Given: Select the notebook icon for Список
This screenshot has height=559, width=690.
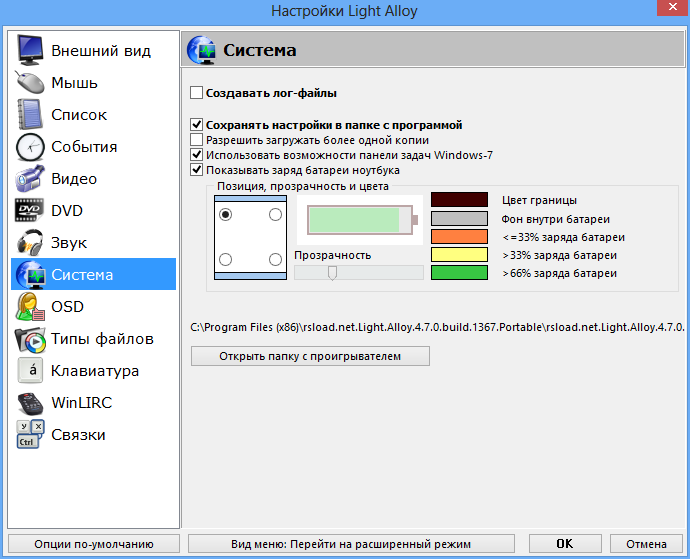Looking at the screenshot, I should pyautogui.click(x=31, y=115).
